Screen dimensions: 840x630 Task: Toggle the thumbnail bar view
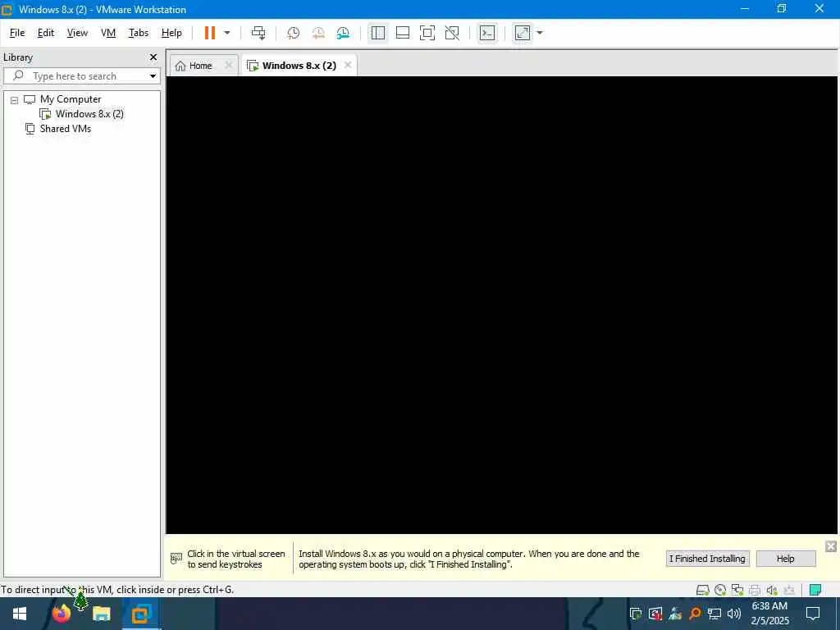pyautogui.click(x=402, y=33)
